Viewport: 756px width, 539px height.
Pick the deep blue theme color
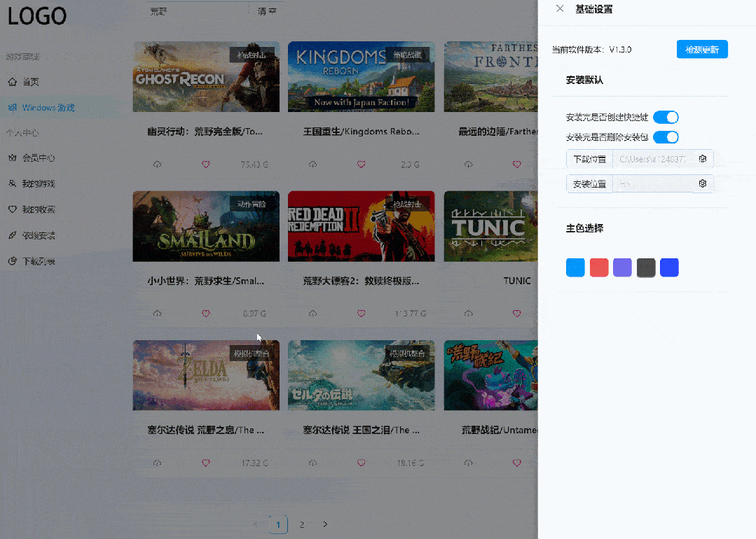coord(669,267)
